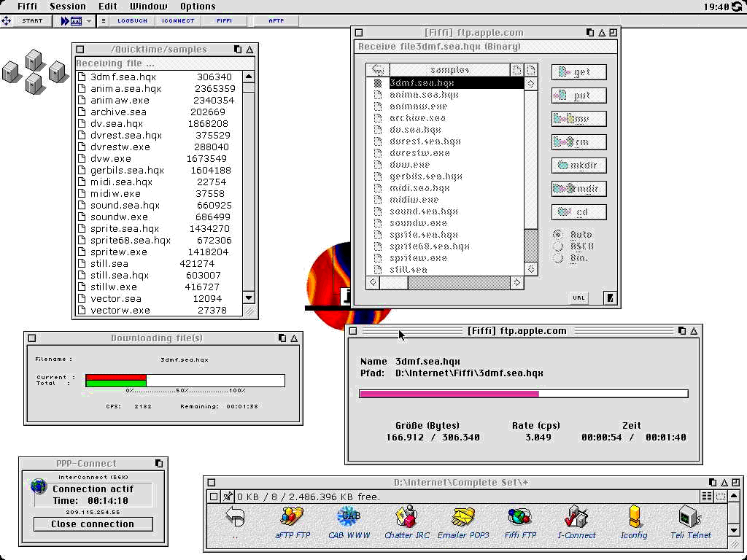Open the Window menu
The width and height of the screenshot is (747, 560).
(x=148, y=7)
